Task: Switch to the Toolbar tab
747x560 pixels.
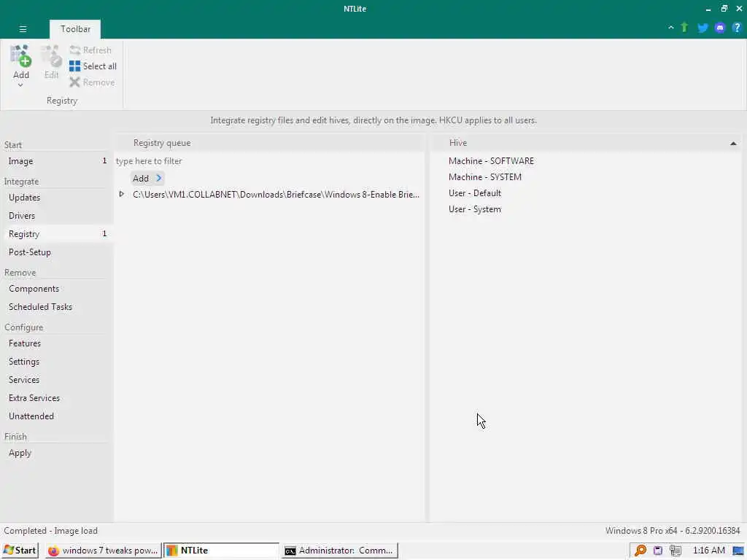Action: (x=75, y=29)
